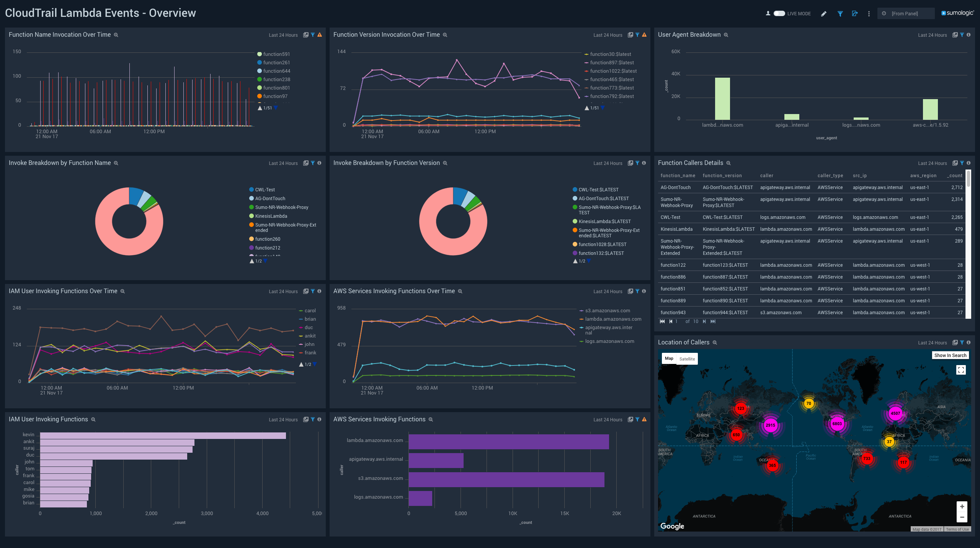Toggle the LIVE MODE switch
The width and height of the screenshot is (980, 548).
point(779,13)
